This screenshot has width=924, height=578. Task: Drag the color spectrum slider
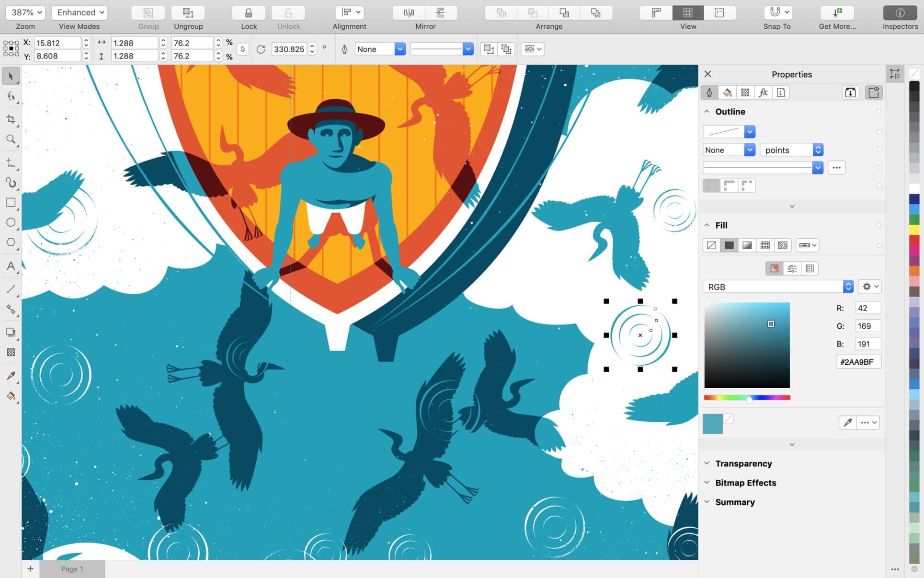[749, 398]
